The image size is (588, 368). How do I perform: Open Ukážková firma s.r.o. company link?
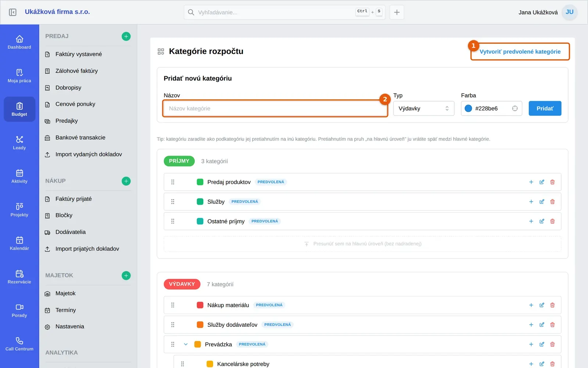[57, 12]
